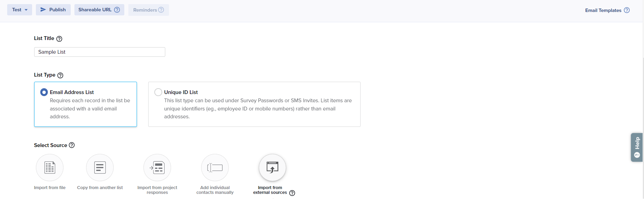Select Copy from another list icon
644x199 pixels.
(100, 168)
